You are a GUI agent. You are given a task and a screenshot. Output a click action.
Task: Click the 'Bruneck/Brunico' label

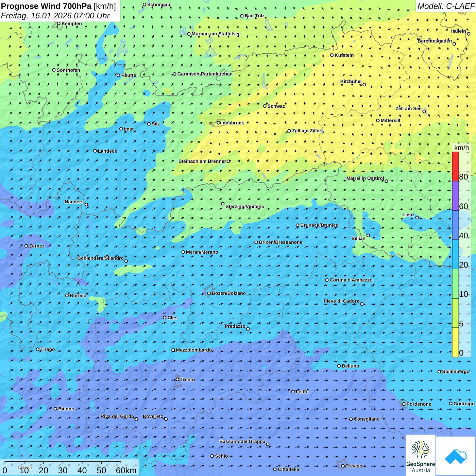(319, 225)
